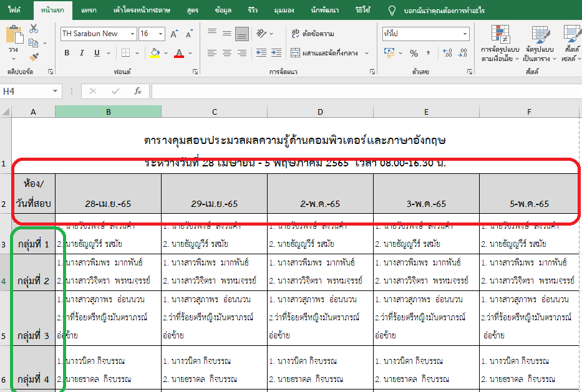Open font color dropdown arrow

(x=190, y=53)
